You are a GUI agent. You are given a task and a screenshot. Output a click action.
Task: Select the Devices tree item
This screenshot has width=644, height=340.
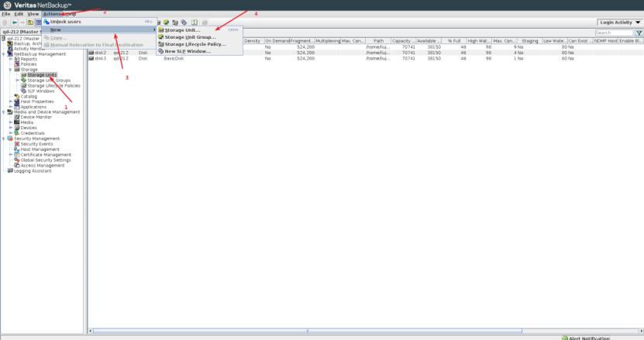[29, 128]
